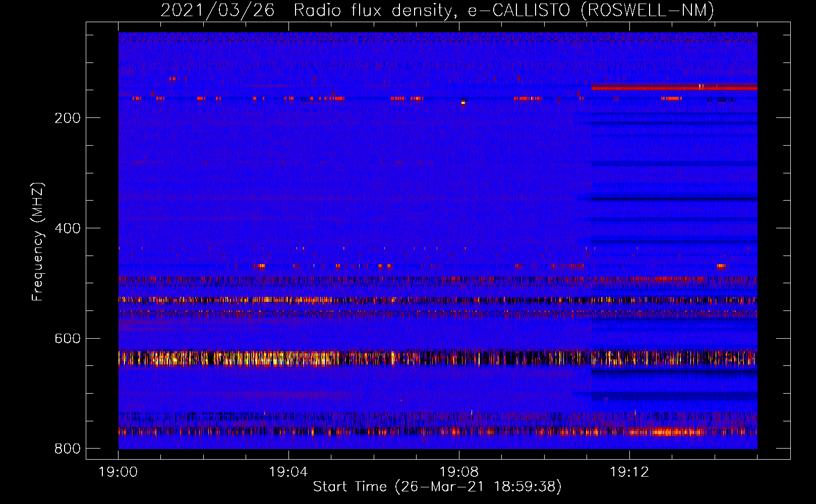Click the 200 frequency tick label
Screen dimensions: 816x504
click(68, 118)
